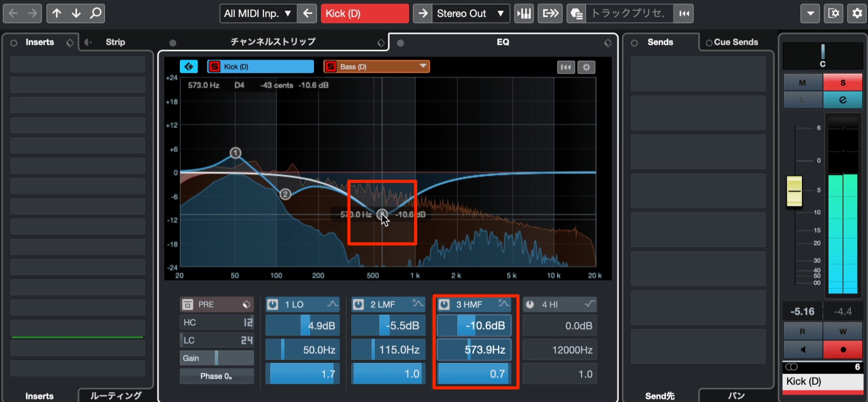
Task: Click the input routing left-arrow icon
Action: click(x=308, y=14)
